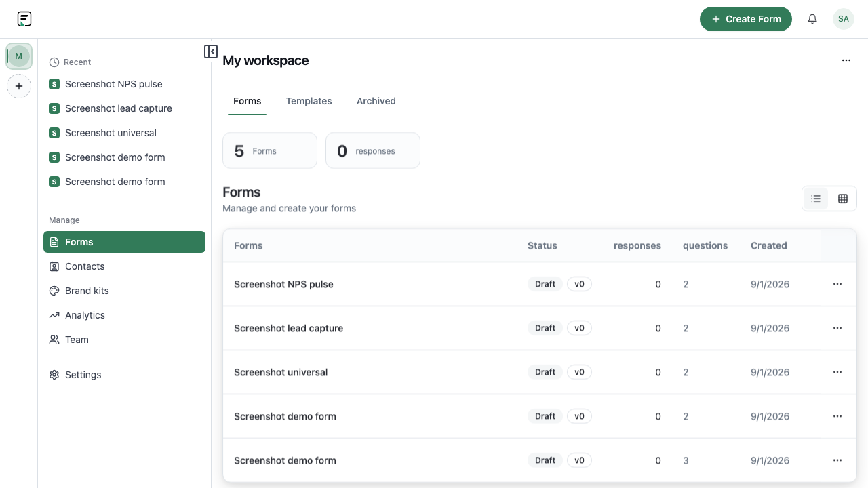Switch to grid view layout
The height and width of the screenshot is (488, 868).
(843, 199)
